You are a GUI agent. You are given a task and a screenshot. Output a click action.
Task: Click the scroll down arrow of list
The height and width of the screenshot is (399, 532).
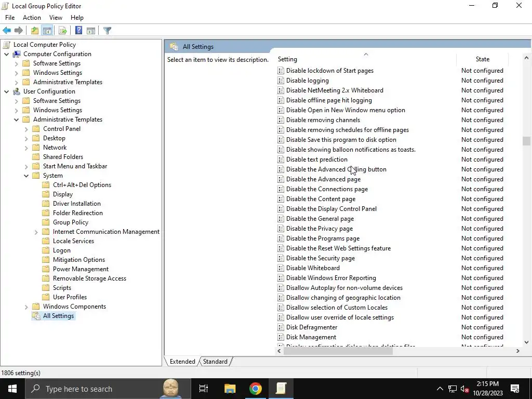click(x=526, y=342)
